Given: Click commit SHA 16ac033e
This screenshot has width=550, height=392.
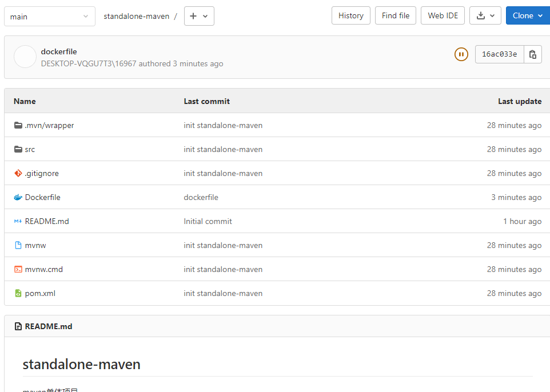Looking at the screenshot, I should (x=500, y=54).
